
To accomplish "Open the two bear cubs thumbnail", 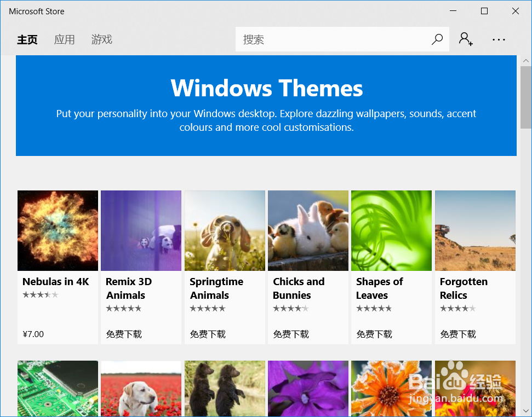I will coord(225,389).
